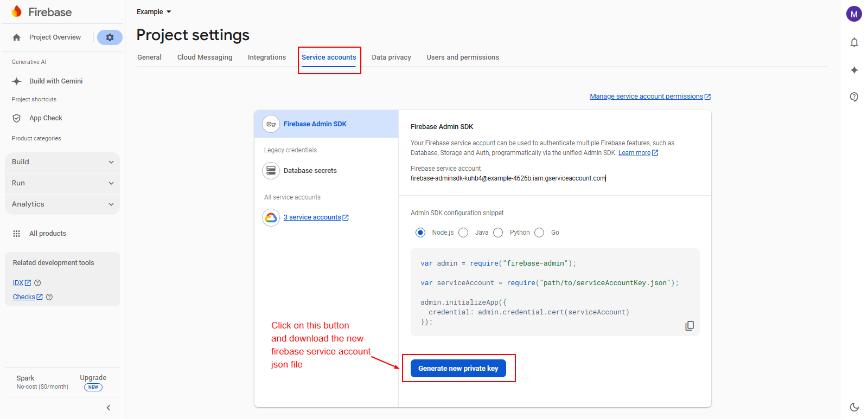The height and width of the screenshot is (419, 868).
Task: Click the Firebase flame logo
Action: (17, 11)
